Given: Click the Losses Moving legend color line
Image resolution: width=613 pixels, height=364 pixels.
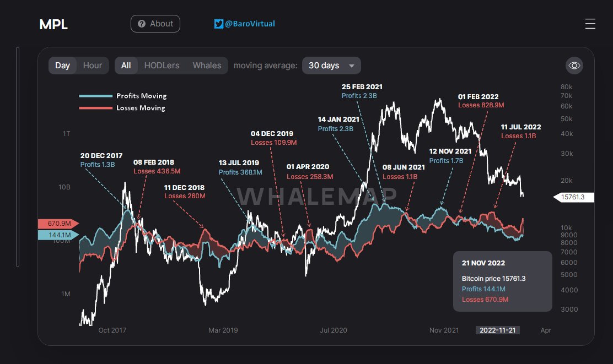Looking at the screenshot, I should pos(95,108).
